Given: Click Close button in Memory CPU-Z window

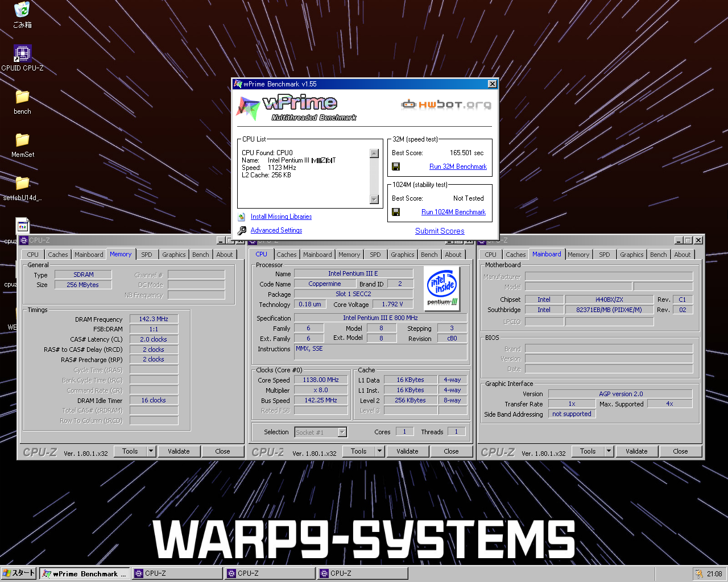Looking at the screenshot, I should tap(222, 451).
